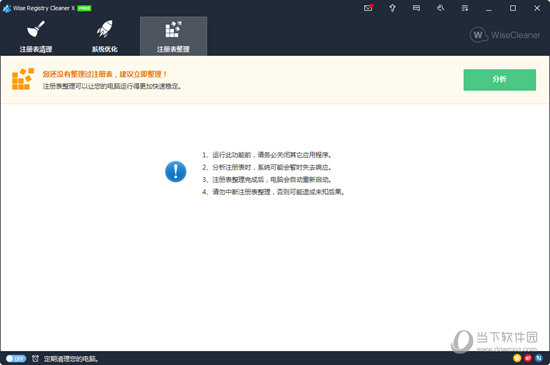Viewport: 550px width, 365px height.
Task: Click instruction line 4 about not interrupting
Action: (273, 192)
